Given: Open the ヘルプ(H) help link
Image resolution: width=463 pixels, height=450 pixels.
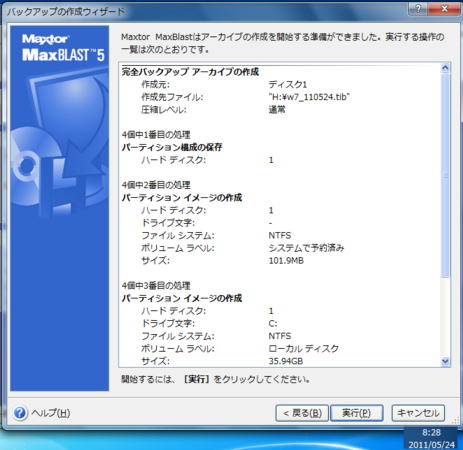Looking at the screenshot, I should (51, 413).
